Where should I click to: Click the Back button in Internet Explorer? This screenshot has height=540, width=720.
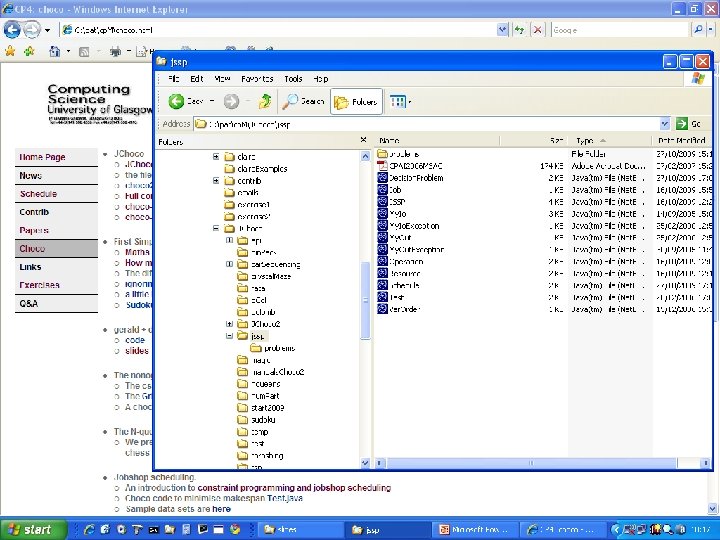(12, 30)
